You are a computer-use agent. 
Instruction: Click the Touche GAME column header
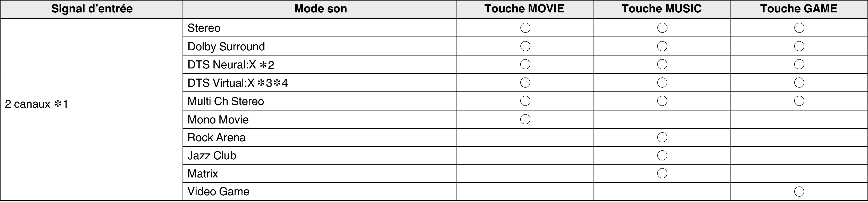[799, 9]
